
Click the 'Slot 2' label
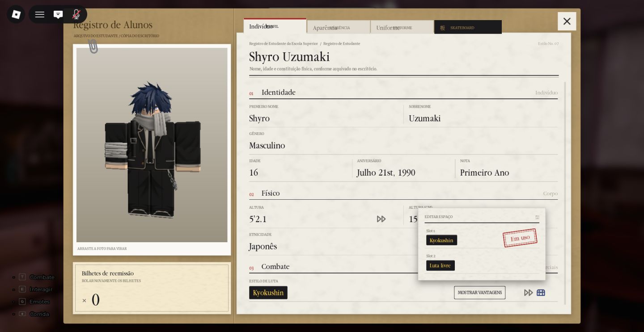click(431, 256)
